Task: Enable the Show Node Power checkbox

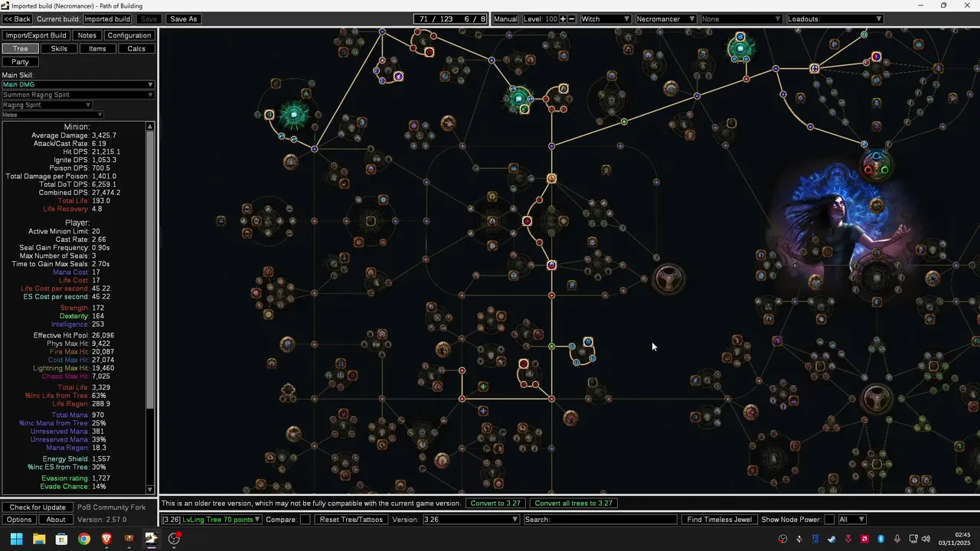Action: (829, 520)
